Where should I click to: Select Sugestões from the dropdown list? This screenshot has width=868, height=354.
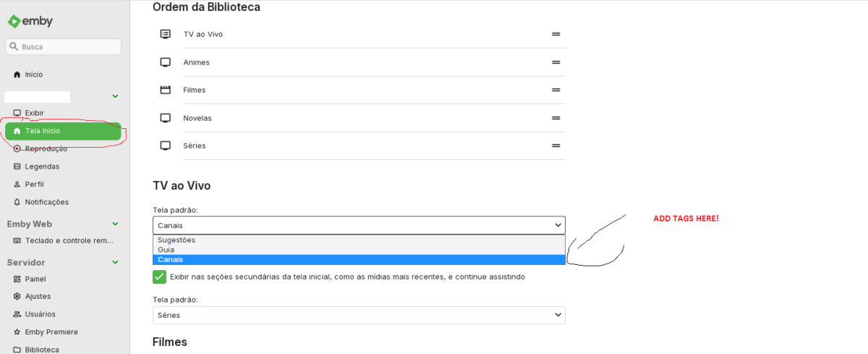click(x=177, y=240)
